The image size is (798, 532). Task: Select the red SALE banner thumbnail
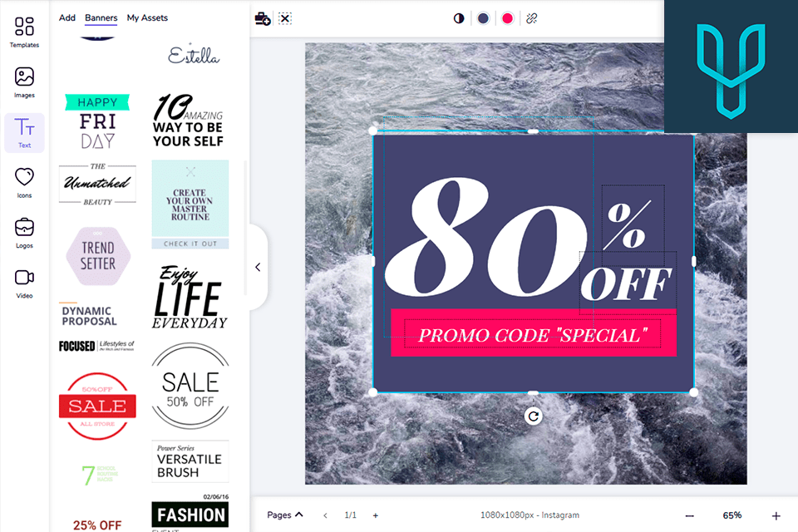(97, 406)
